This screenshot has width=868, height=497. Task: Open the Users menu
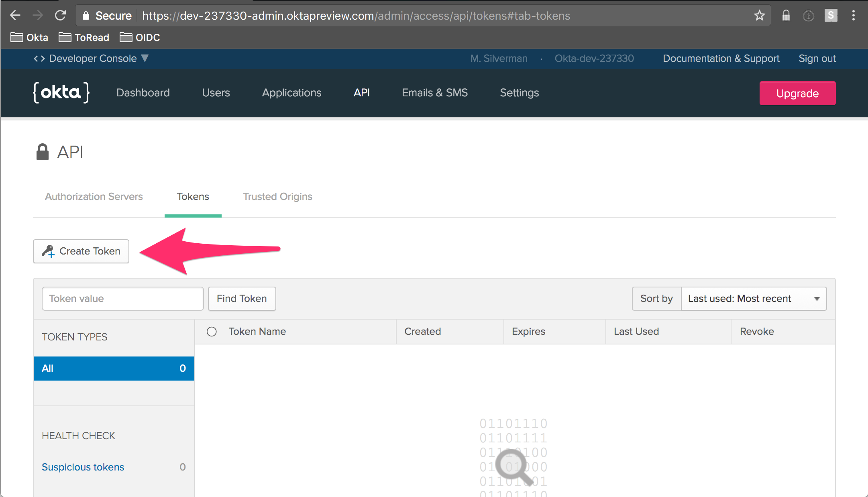(x=216, y=93)
